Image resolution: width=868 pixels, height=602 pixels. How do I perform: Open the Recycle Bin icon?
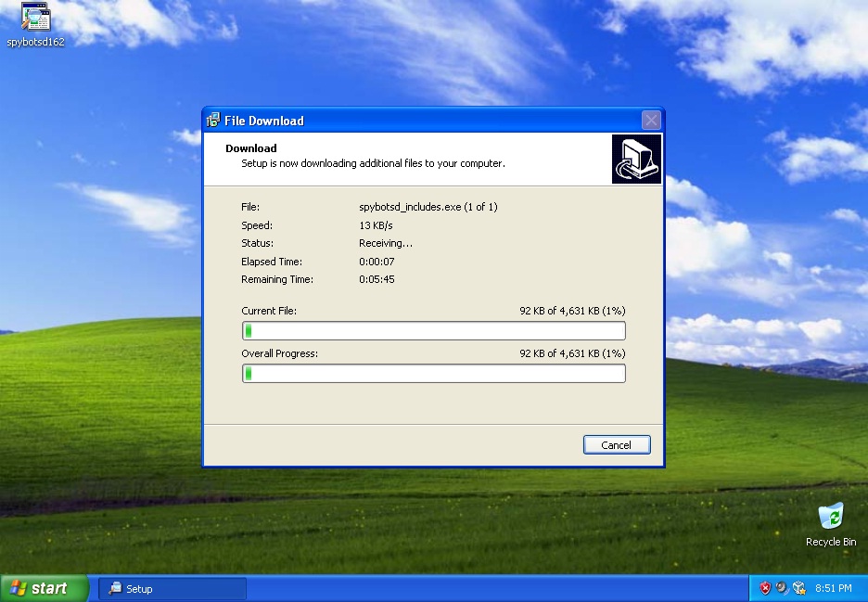click(831, 525)
